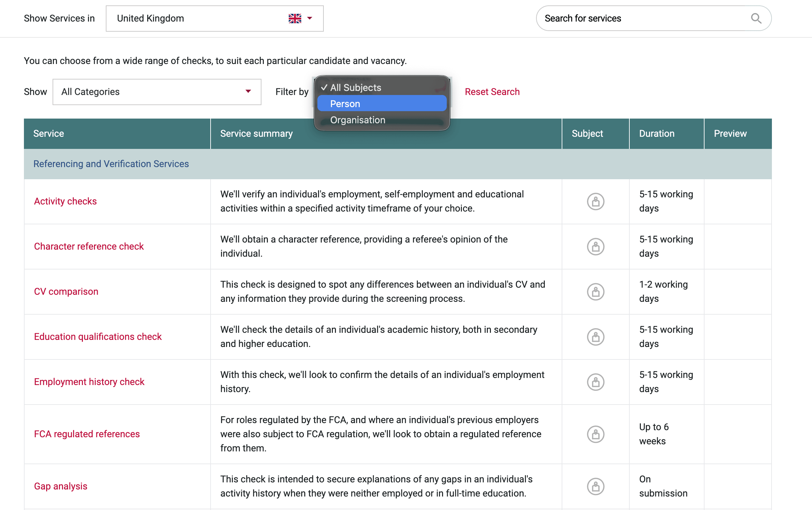
Task: Open the All Categories dropdown
Action: 157,92
